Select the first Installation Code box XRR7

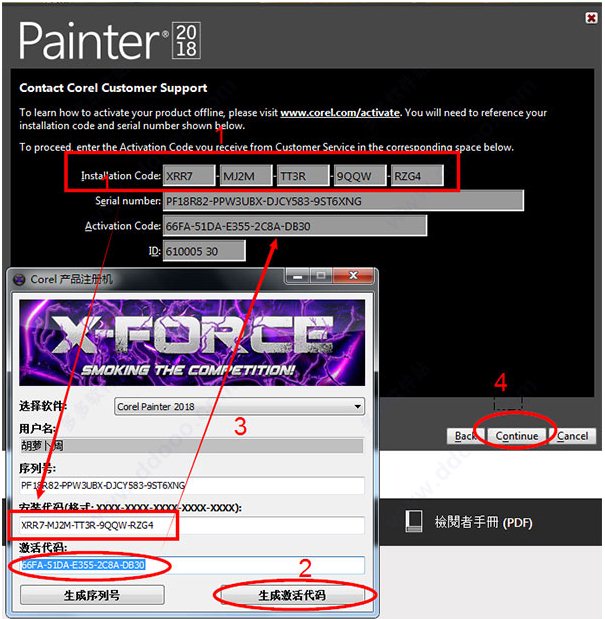tap(189, 176)
